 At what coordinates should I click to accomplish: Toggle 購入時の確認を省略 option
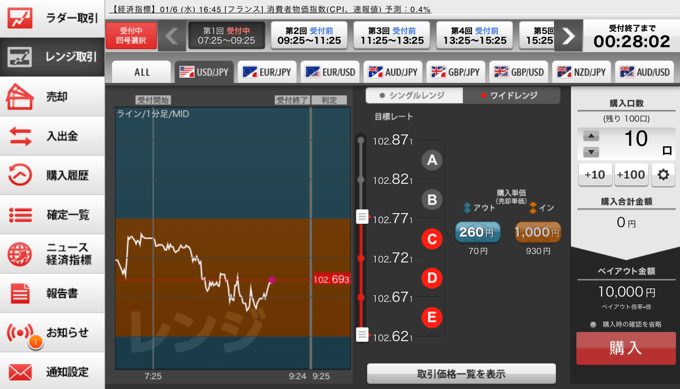(593, 324)
